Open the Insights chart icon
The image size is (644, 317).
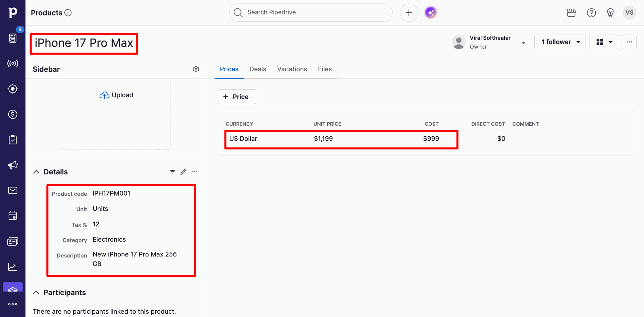[x=13, y=267]
